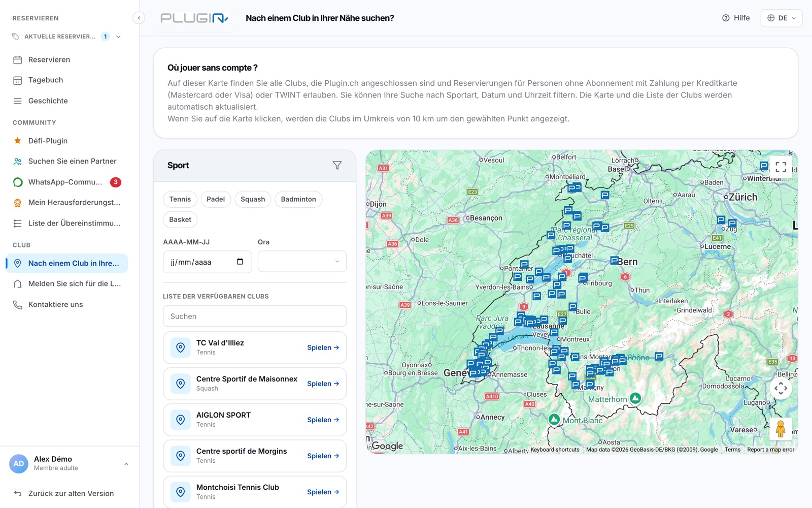This screenshot has height=508, width=812.
Task: Click the Mont Blanc green marker
Action: point(554,419)
